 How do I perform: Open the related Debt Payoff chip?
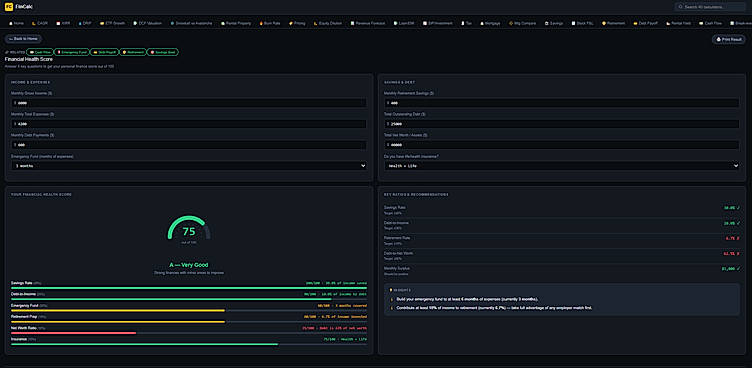tap(104, 52)
